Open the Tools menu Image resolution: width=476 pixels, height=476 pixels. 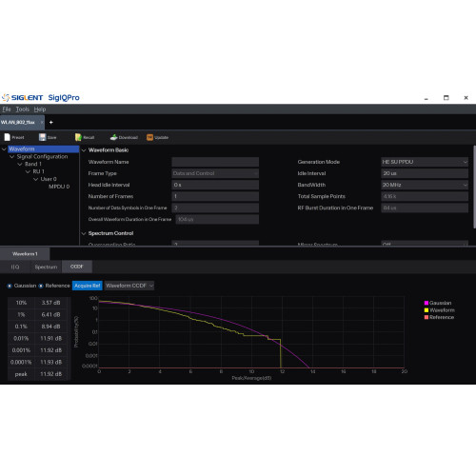(23, 109)
